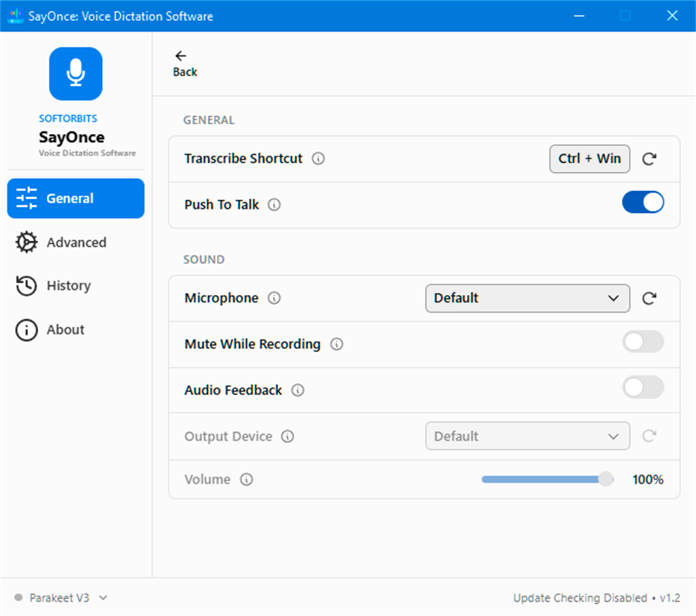Click the Ctrl + Win shortcut button
This screenshot has height=616, width=696.
(x=589, y=159)
